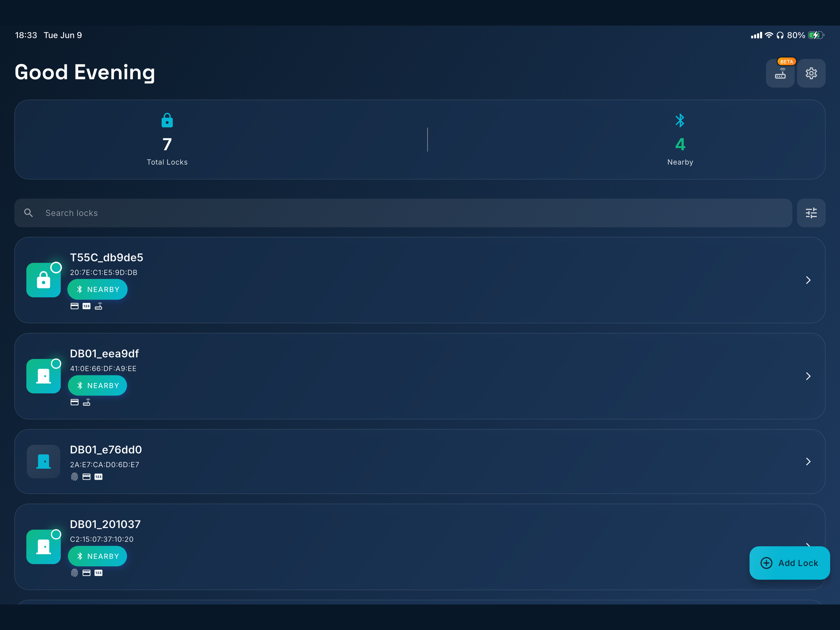Image resolution: width=840 pixels, height=630 pixels.
Task: Tap the Wi-Fi status icon
Action: (x=769, y=35)
